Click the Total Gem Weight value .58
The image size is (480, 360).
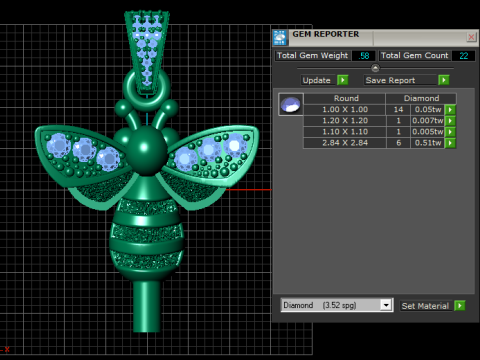(x=363, y=56)
